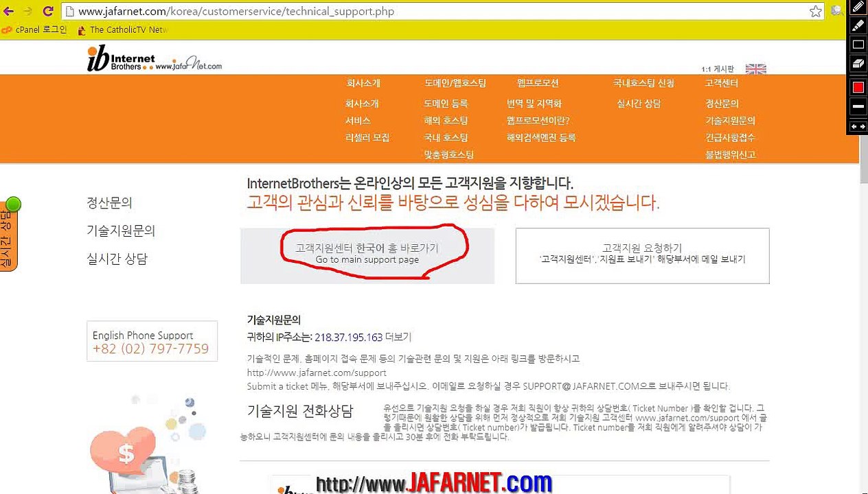Open 정산문의 in the left sidebar
This screenshot has width=868, height=494.
pos(109,203)
